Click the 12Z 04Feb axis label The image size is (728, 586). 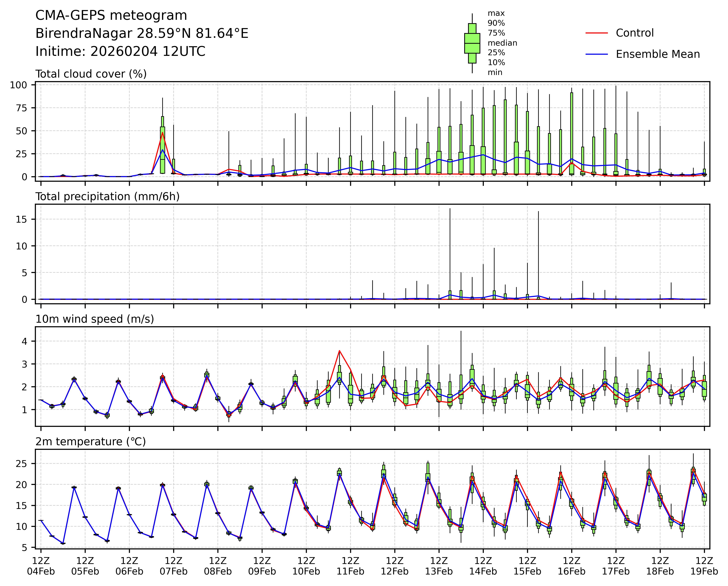pos(41,566)
